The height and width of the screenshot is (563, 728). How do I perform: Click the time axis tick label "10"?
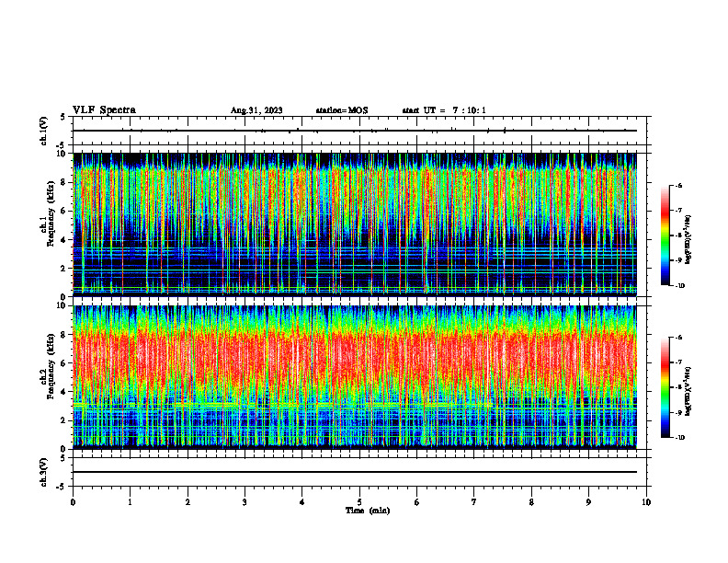[646, 502]
